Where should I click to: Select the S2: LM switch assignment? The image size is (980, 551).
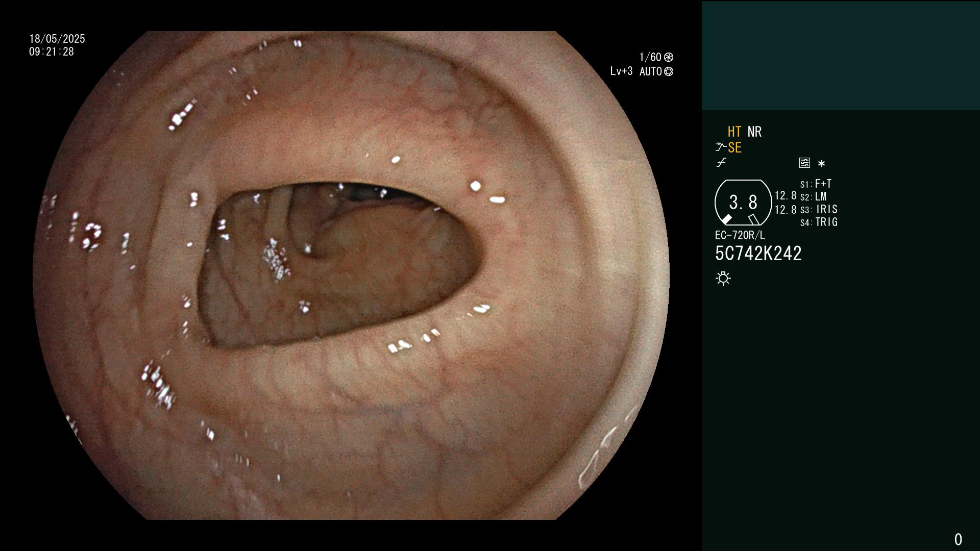click(813, 196)
